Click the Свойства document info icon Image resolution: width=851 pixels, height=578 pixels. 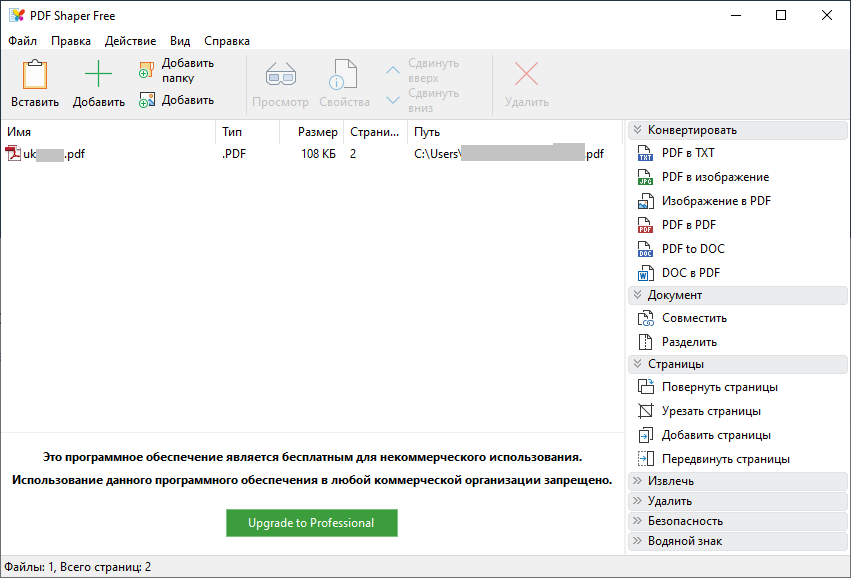click(x=344, y=74)
